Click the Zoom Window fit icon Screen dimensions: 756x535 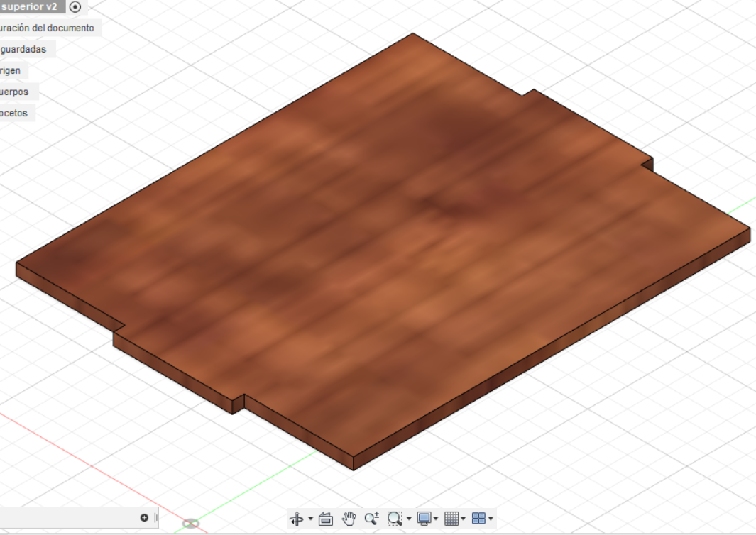pos(395,519)
